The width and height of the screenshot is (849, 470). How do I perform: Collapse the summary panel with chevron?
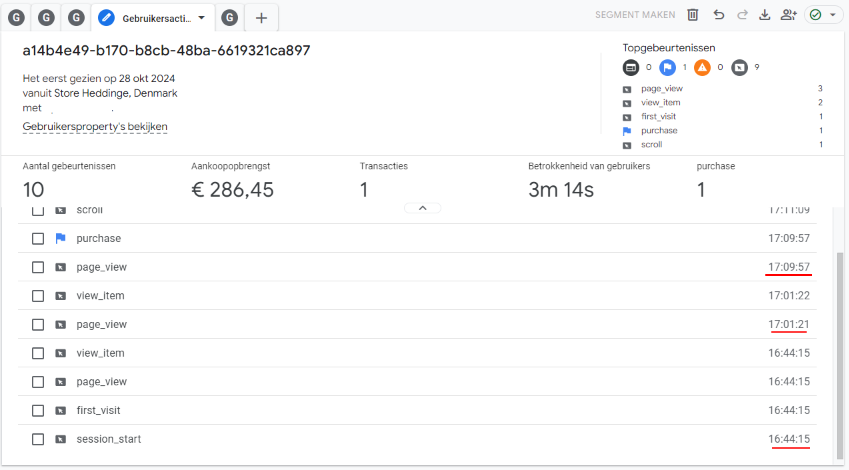click(422, 208)
